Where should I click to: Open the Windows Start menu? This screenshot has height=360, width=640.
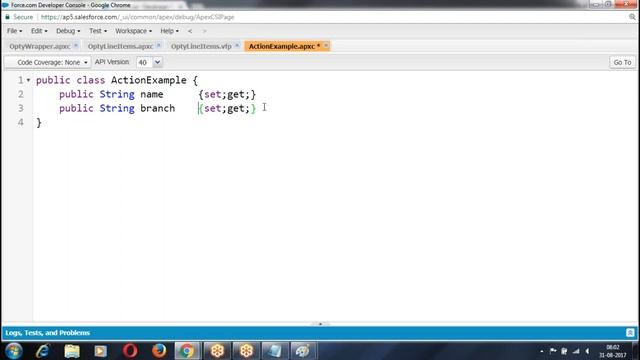click(13, 351)
